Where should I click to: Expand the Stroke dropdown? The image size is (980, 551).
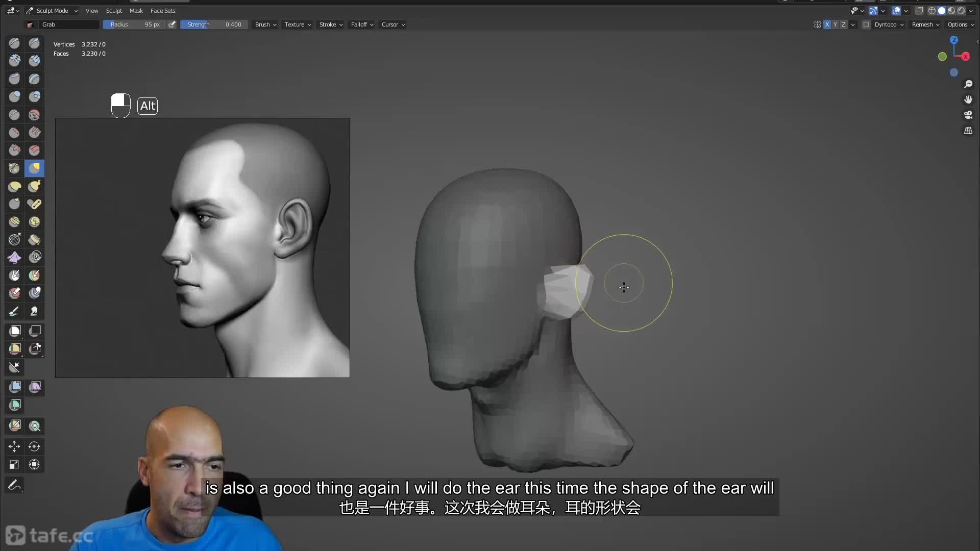(x=331, y=24)
